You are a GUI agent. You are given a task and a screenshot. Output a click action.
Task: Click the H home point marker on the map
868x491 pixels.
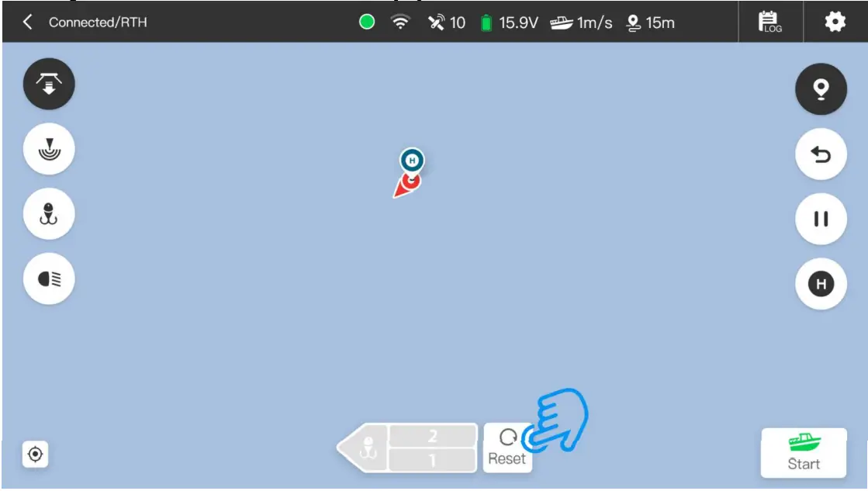point(412,161)
